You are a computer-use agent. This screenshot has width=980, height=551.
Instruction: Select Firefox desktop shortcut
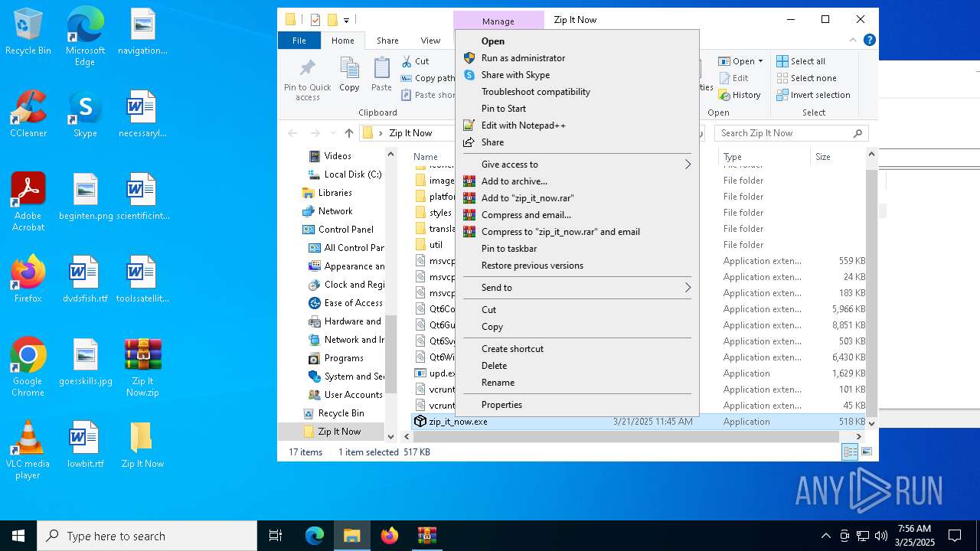[28, 279]
